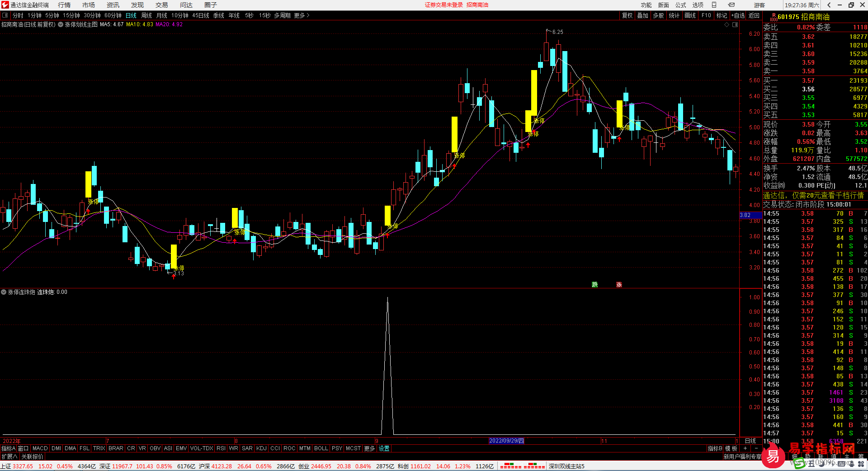Select the 5分钟 period
868x471 pixels.
pos(52,15)
